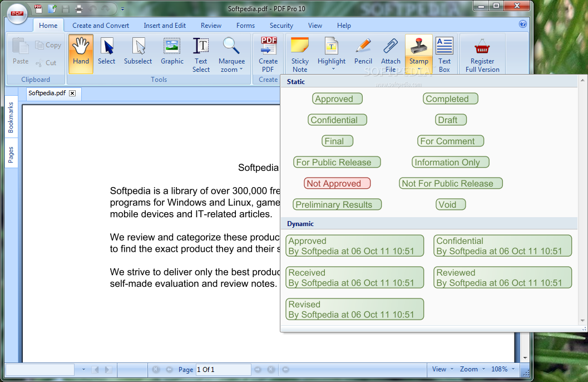The image size is (588, 382).
Task: Insert a Text Box
Action: [444, 53]
